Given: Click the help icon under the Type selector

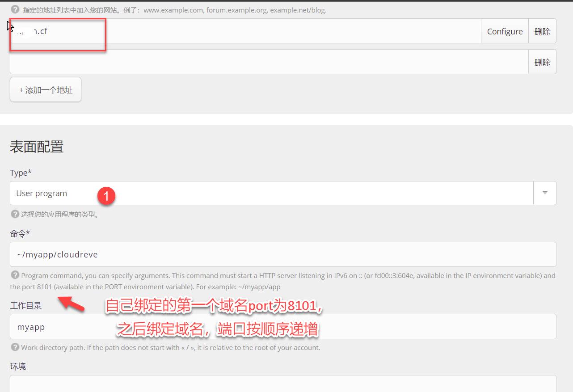Looking at the screenshot, I should pyautogui.click(x=14, y=214).
